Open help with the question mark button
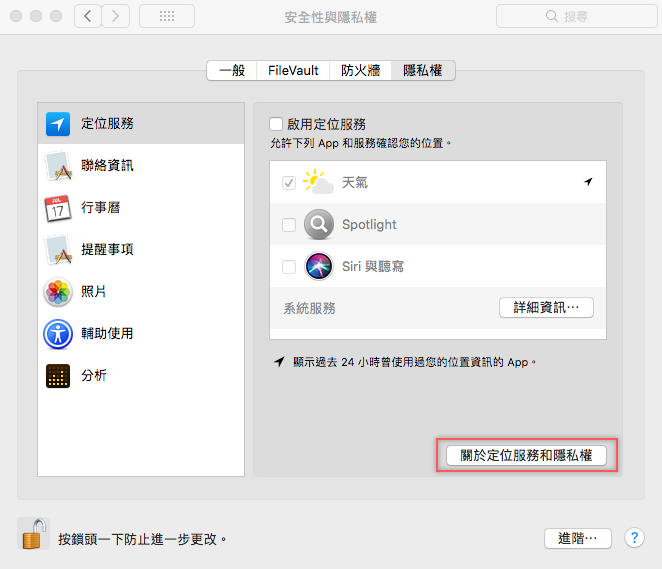The image size is (662, 569). coord(634,538)
